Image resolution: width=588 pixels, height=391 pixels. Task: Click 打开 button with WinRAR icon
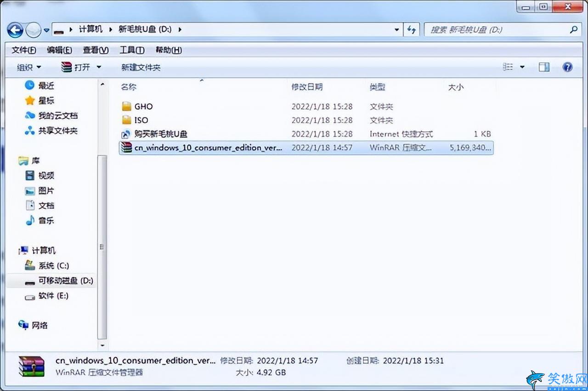click(76, 67)
